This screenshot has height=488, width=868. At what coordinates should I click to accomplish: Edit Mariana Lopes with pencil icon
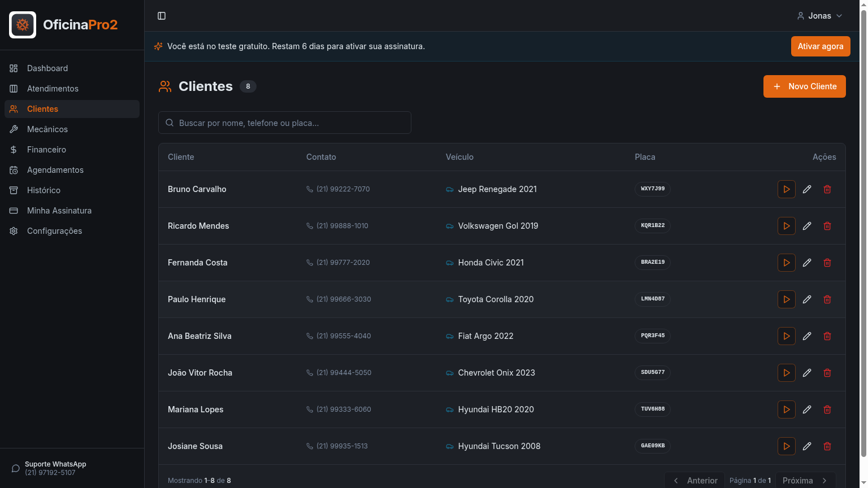pos(807,409)
